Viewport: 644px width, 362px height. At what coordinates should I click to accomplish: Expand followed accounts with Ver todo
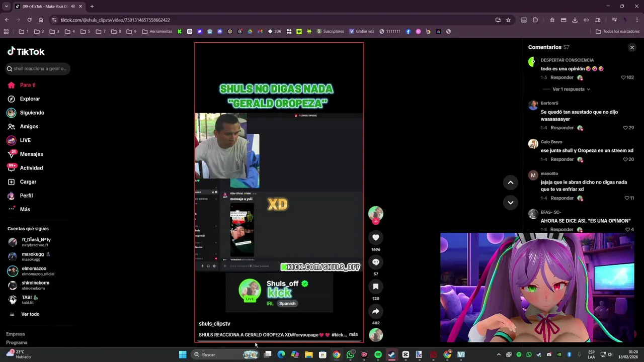coord(30,314)
